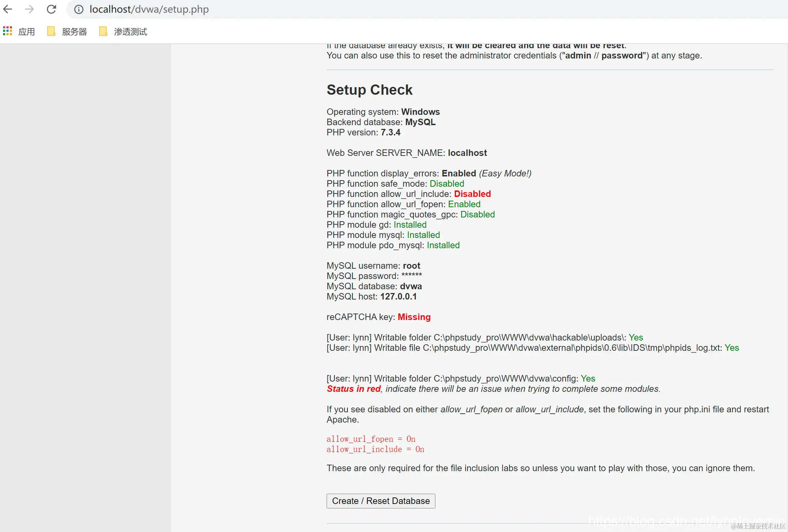Click the Status in red text
This screenshot has width=788, height=532.
tap(354, 389)
